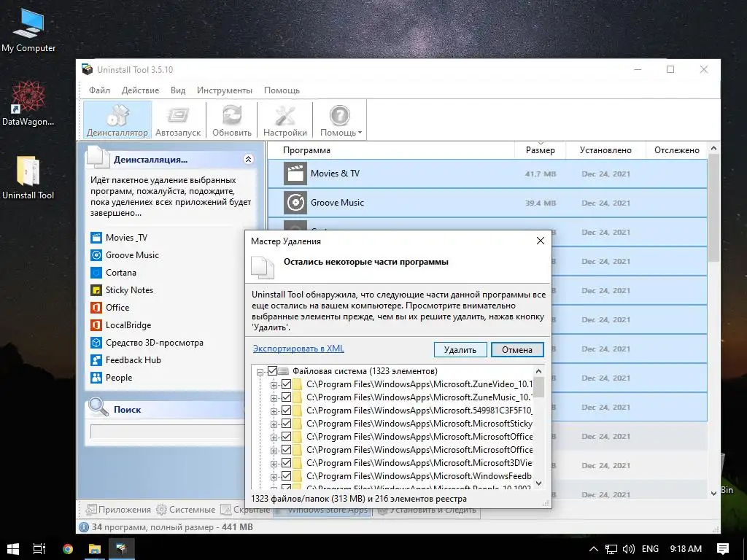The width and height of the screenshot is (747, 560).
Task: Uncheck the Microsoft.549981C3F5F10 folder checkbox
Action: pyautogui.click(x=286, y=410)
